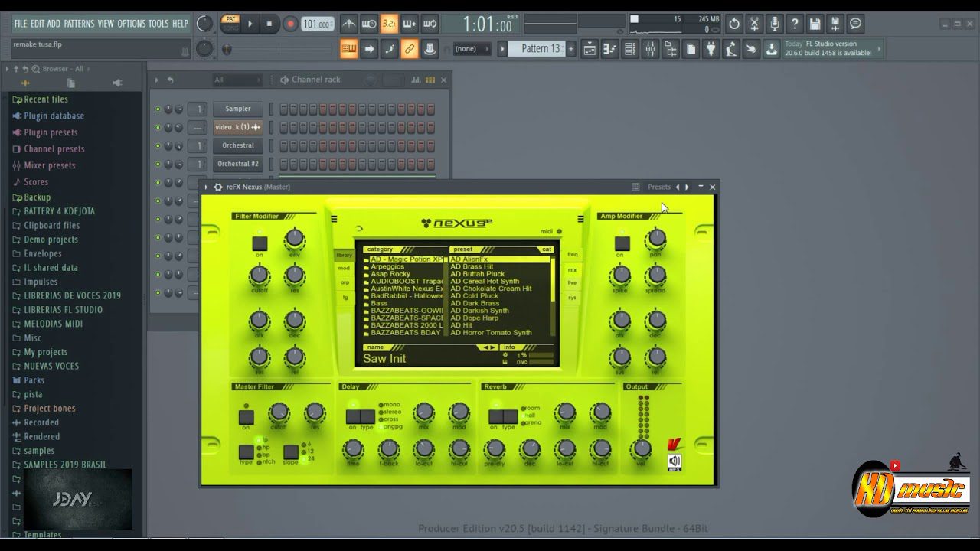
Task: Open channel rack menu arrow
Action: coord(157,80)
